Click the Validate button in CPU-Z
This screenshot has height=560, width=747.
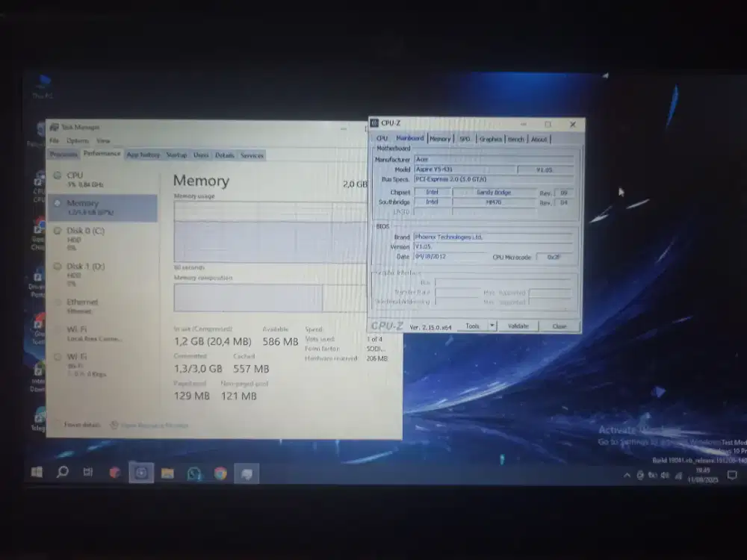(x=518, y=326)
